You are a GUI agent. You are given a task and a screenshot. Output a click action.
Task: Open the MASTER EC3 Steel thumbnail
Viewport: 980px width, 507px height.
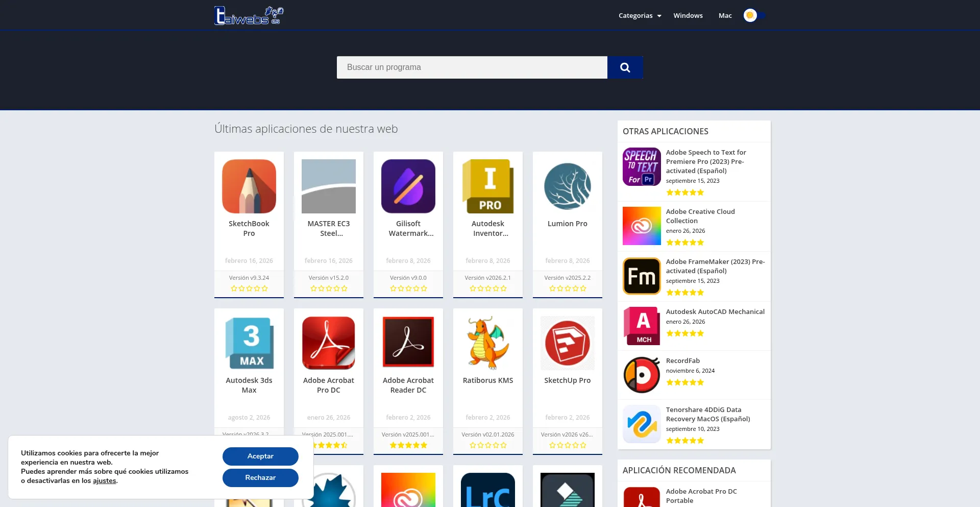point(329,186)
